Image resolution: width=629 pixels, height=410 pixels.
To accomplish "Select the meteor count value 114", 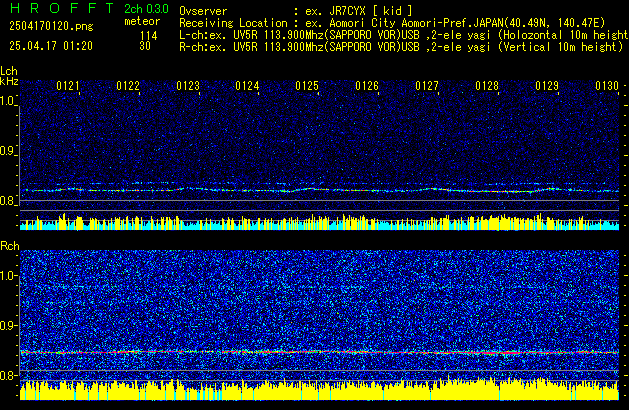I will (148, 35).
